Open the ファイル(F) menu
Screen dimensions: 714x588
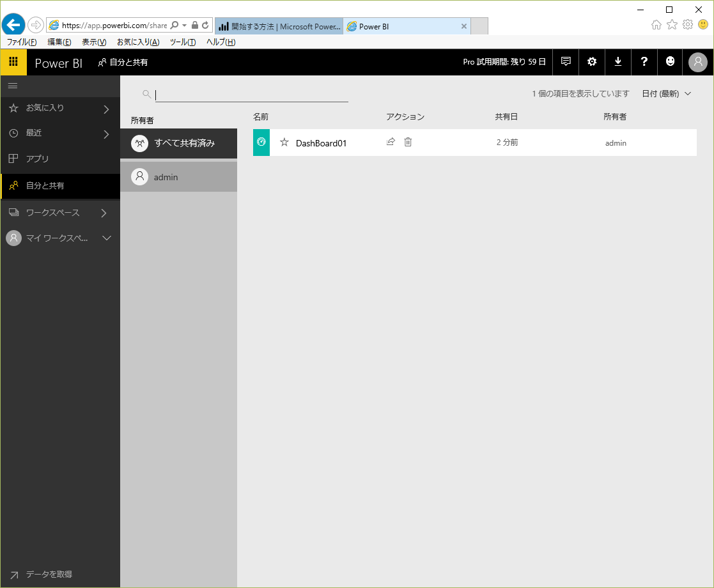click(21, 42)
